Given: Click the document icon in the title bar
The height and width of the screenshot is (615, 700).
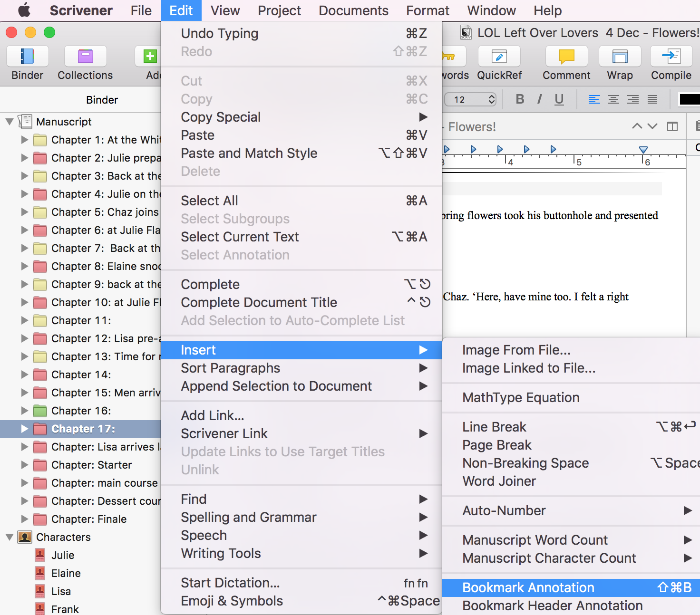Looking at the screenshot, I should point(466,32).
